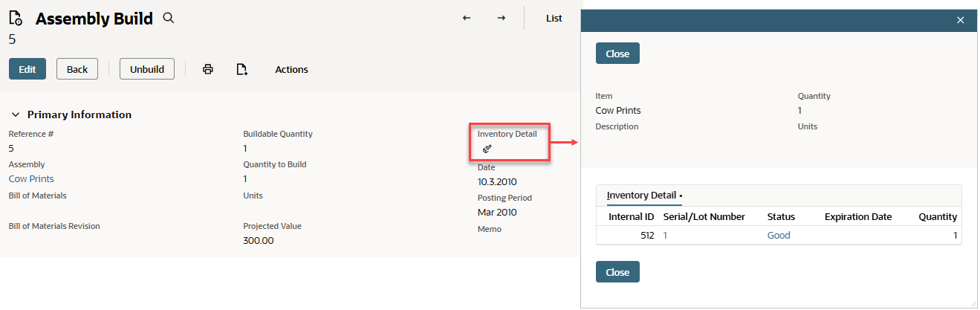This screenshot has height=310, width=980.
Task: Open the List view
Action: click(554, 18)
